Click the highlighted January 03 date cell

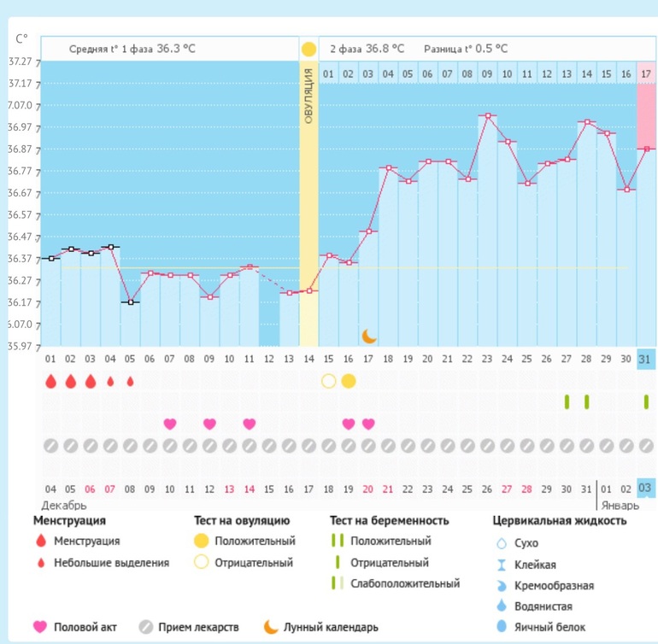(x=646, y=488)
